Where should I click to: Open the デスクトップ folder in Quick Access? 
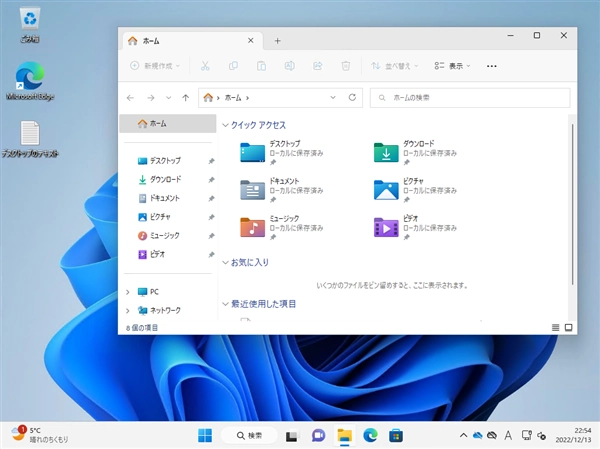pyautogui.click(x=282, y=152)
